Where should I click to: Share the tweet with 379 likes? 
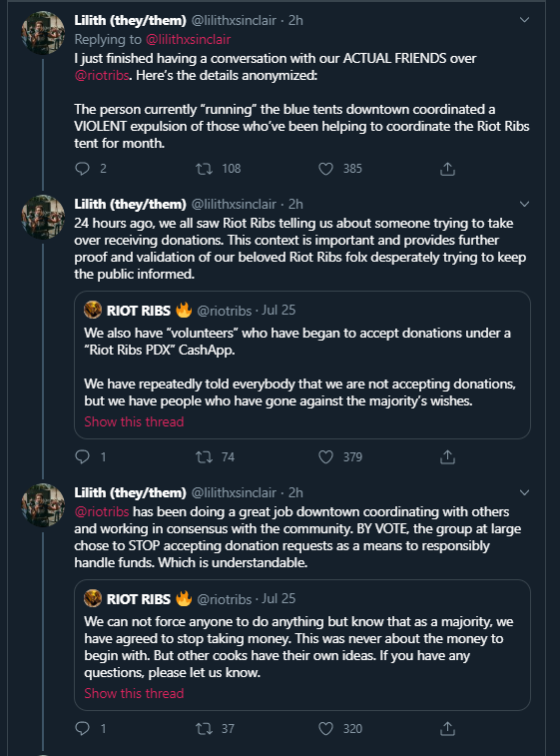pos(447,457)
